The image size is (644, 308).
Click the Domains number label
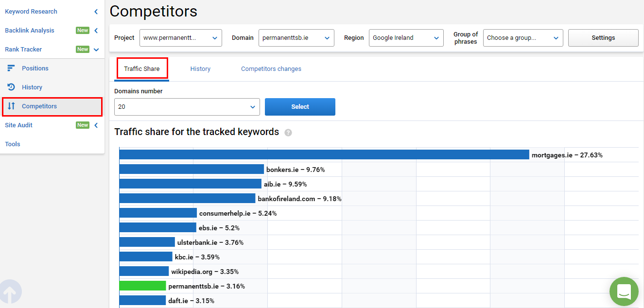click(139, 91)
